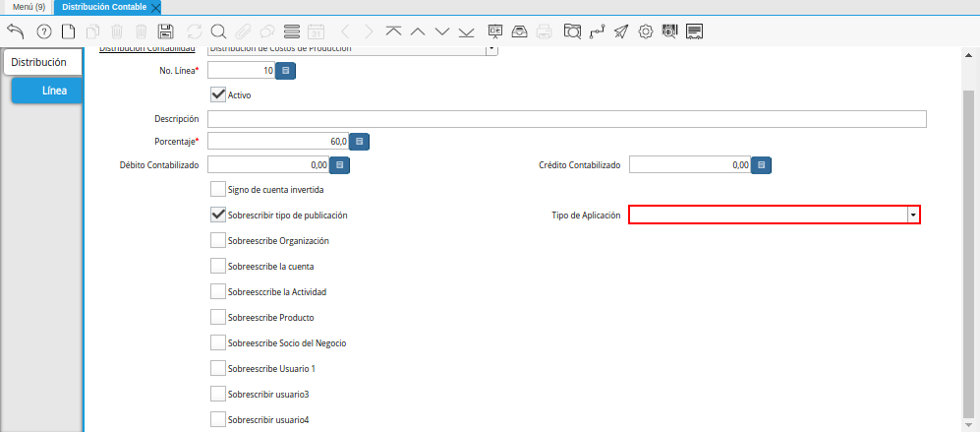Open the Tipo de Aplicación dropdown arrow
This screenshot has height=432, width=980.
tap(914, 215)
